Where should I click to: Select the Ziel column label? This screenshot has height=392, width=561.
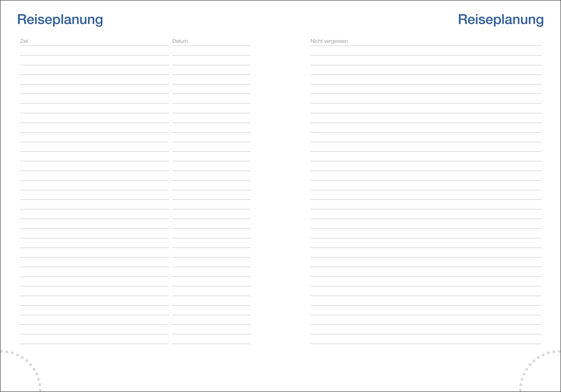24,41
